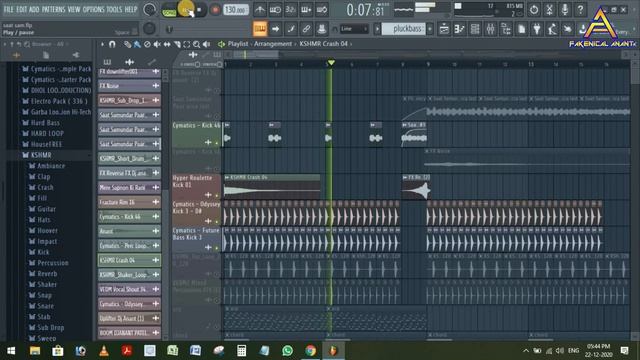Toggle overdub/blend recording icon
The image size is (640, 360).
(x=306, y=9)
